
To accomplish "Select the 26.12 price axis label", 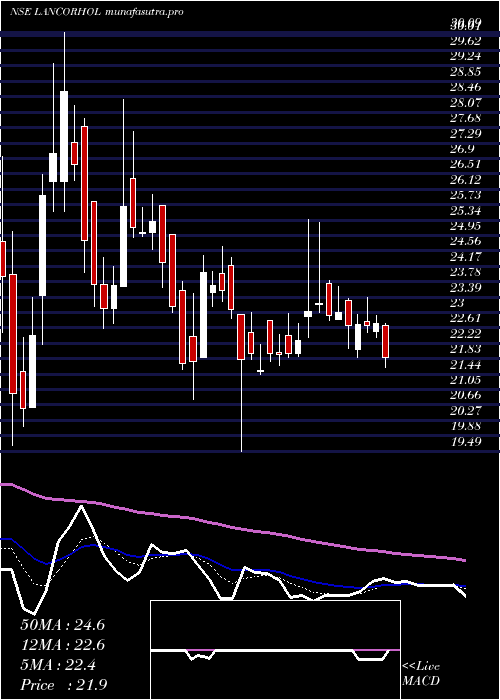I will pyautogui.click(x=466, y=180).
